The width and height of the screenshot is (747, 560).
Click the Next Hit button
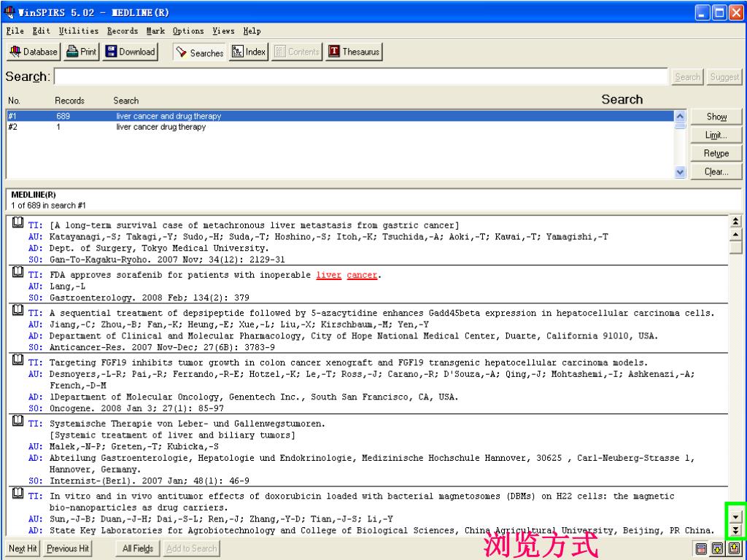pos(23,548)
